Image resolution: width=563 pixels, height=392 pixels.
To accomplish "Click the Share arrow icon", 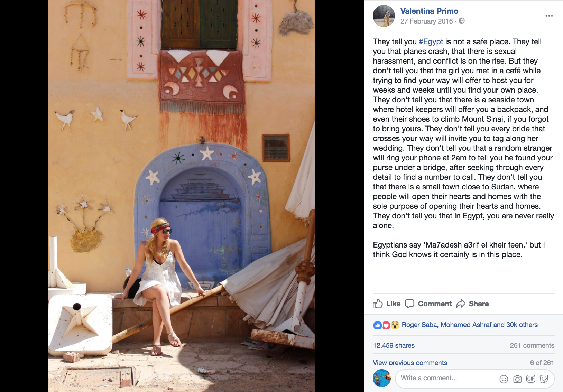I will coord(461,304).
